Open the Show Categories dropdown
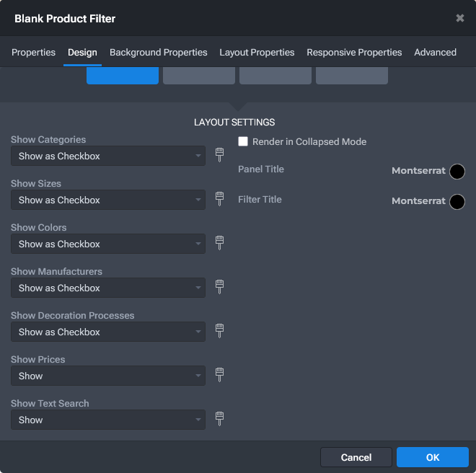Screen dimensions: 476x473 pos(108,156)
